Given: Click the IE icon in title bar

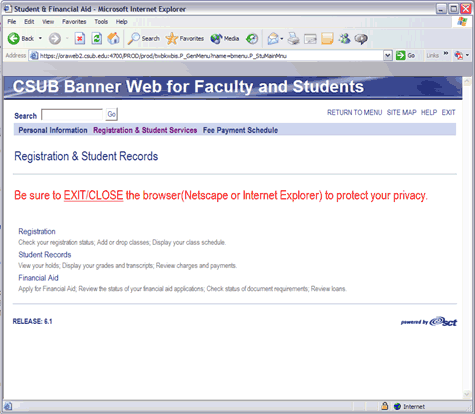Looking at the screenshot, I should click(x=7, y=9).
